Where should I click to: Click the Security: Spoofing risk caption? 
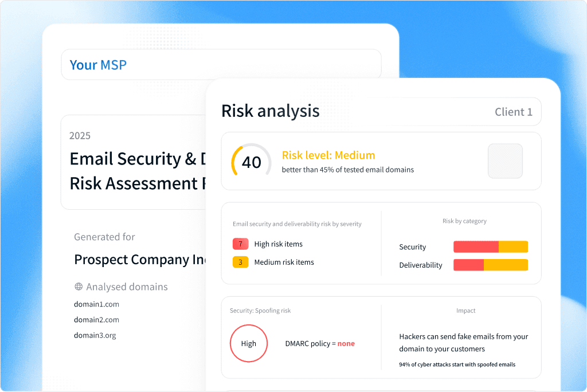(x=260, y=311)
